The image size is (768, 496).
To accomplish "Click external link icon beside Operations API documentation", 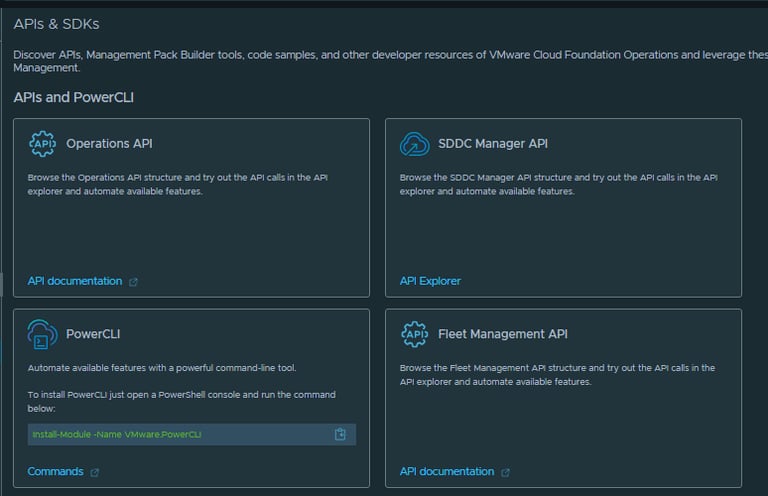I will (134, 282).
